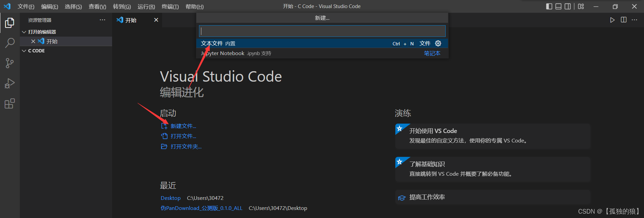Click the 启动 heading
Viewport: 644px width, 218px height.
[x=168, y=113]
